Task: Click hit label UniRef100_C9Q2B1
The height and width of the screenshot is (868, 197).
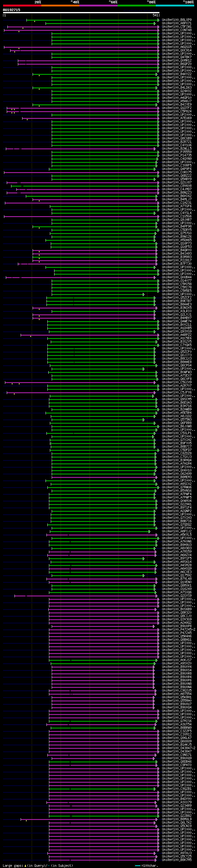Action: pyautogui.click(x=177, y=789)
